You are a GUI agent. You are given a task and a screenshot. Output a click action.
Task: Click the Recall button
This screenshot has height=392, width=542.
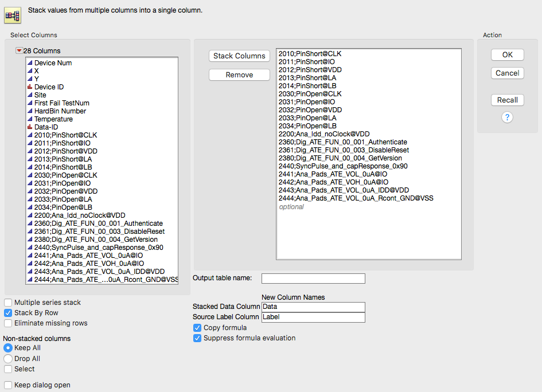point(507,100)
